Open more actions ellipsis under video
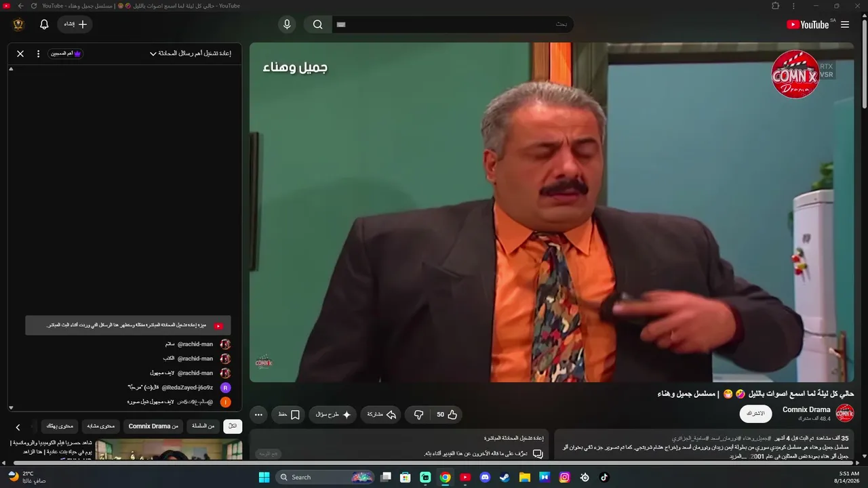Image resolution: width=868 pixels, height=488 pixels. 258,415
